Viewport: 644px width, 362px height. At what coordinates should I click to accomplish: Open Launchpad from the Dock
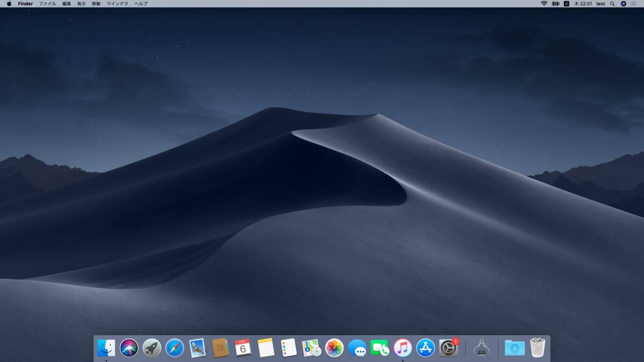152,348
